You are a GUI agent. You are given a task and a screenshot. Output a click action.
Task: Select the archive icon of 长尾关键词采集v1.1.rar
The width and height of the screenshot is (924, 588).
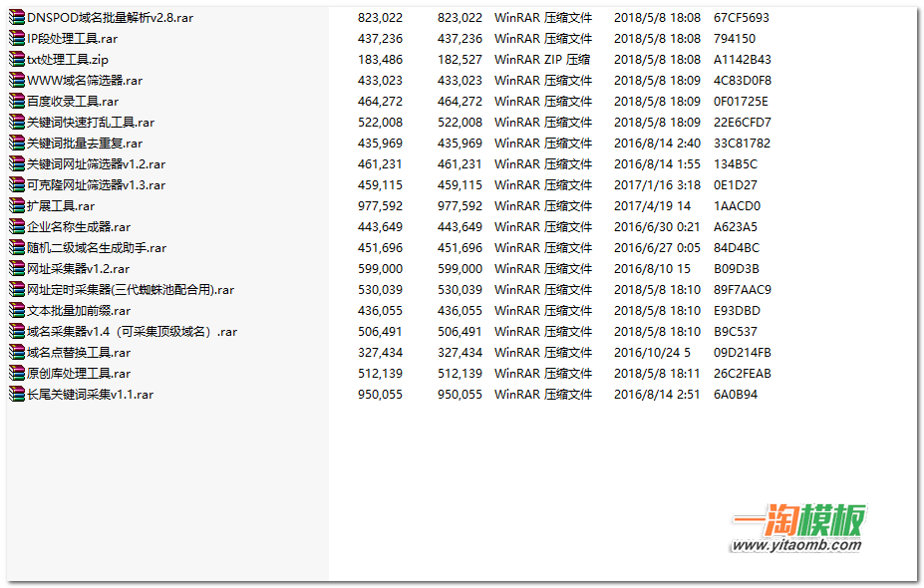coord(17,395)
